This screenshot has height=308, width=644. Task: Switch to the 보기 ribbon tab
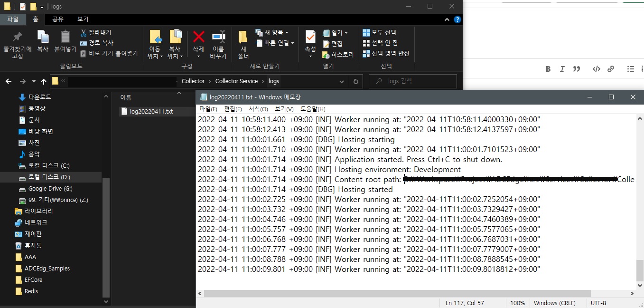[82, 19]
